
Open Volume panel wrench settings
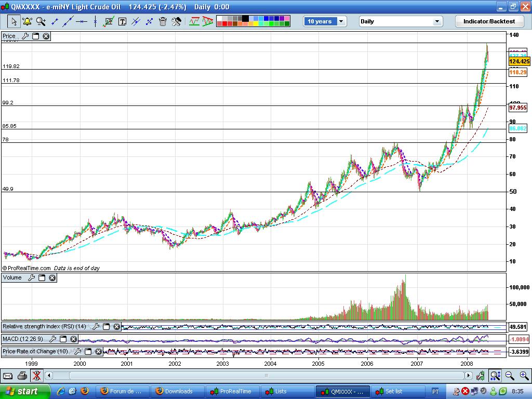pos(31,278)
